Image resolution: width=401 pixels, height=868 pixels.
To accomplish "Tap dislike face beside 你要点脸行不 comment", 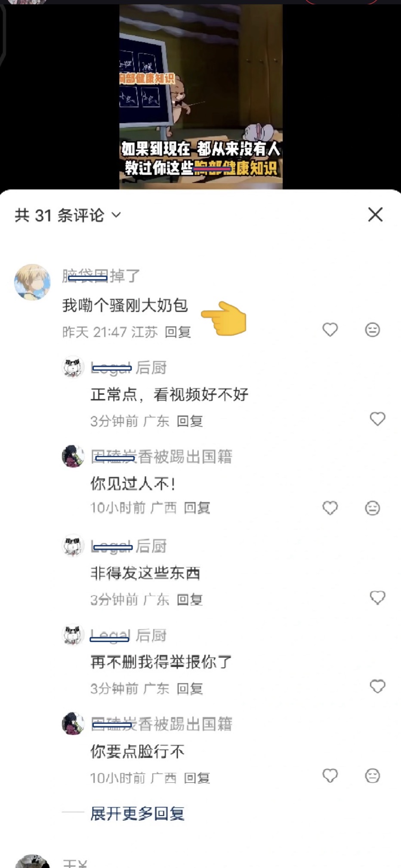I will click(x=372, y=776).
